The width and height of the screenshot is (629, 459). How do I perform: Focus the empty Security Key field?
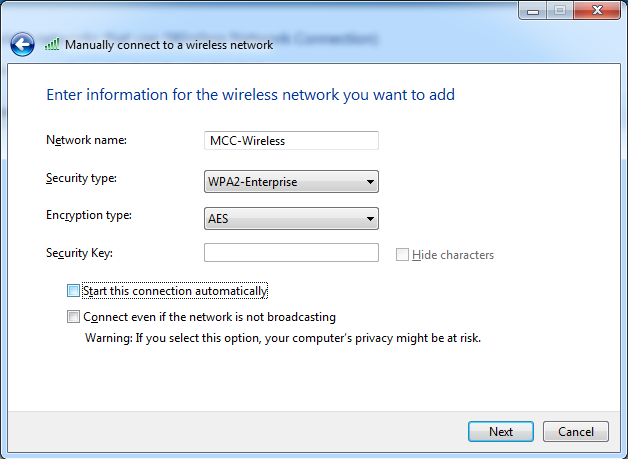point(290,253)
